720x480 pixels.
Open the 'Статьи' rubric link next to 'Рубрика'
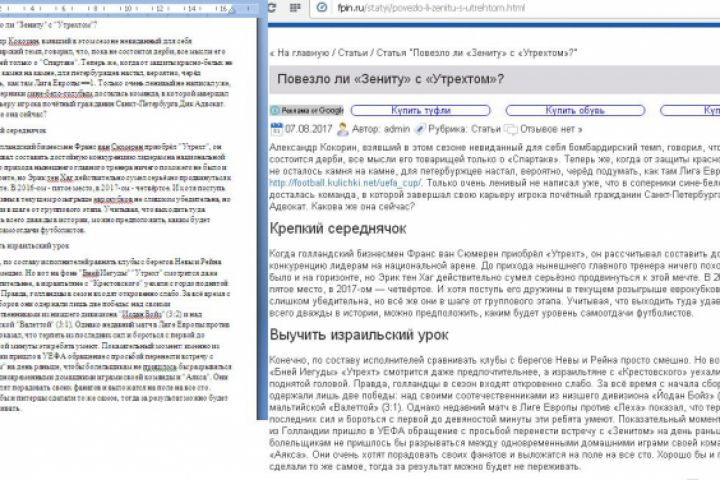click(x=486, y=129)
